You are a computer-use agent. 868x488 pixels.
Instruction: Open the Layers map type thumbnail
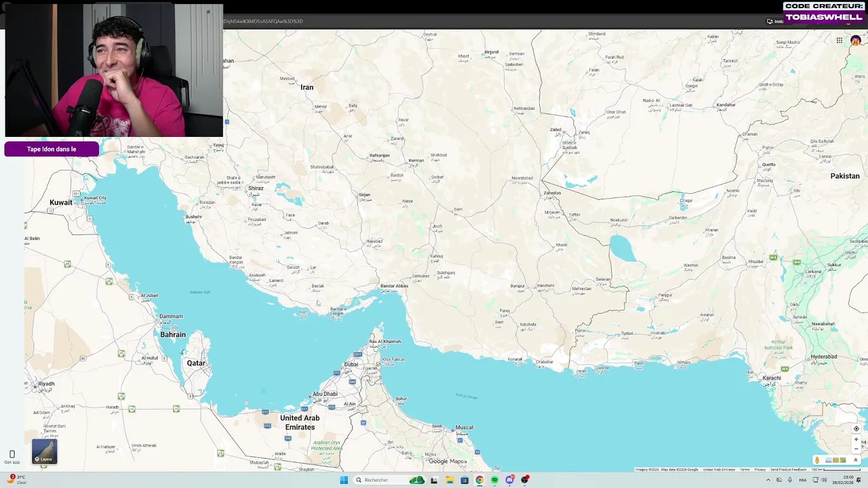click(x=45, y=451)
